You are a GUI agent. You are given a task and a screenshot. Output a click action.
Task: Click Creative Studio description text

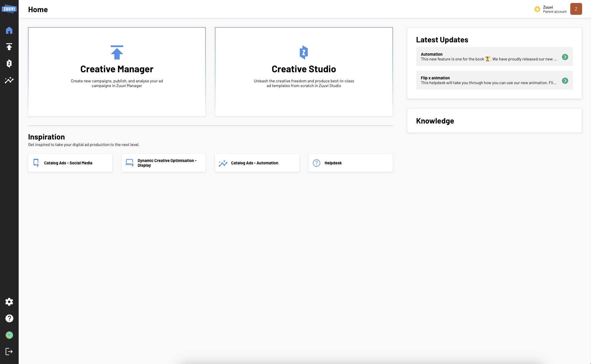[x=304, y=83]
